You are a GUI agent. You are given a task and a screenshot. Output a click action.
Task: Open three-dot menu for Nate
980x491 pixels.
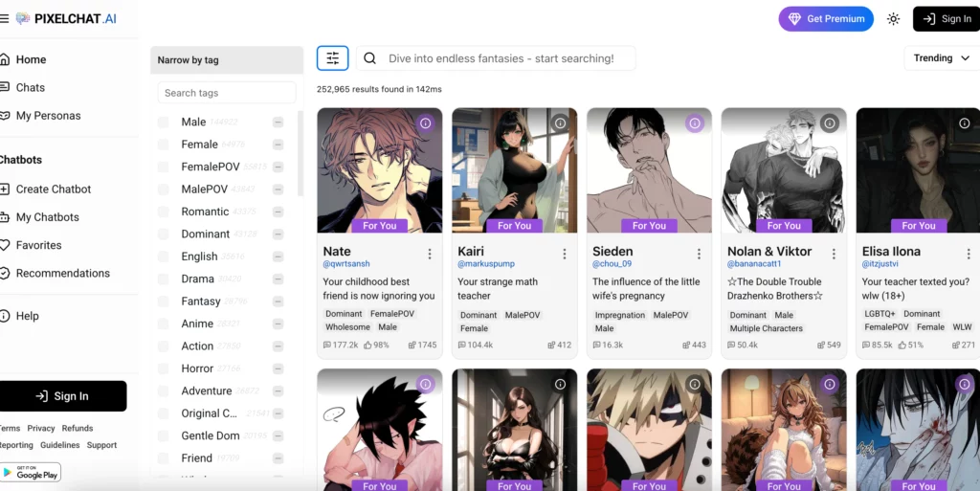pos(430,254)
